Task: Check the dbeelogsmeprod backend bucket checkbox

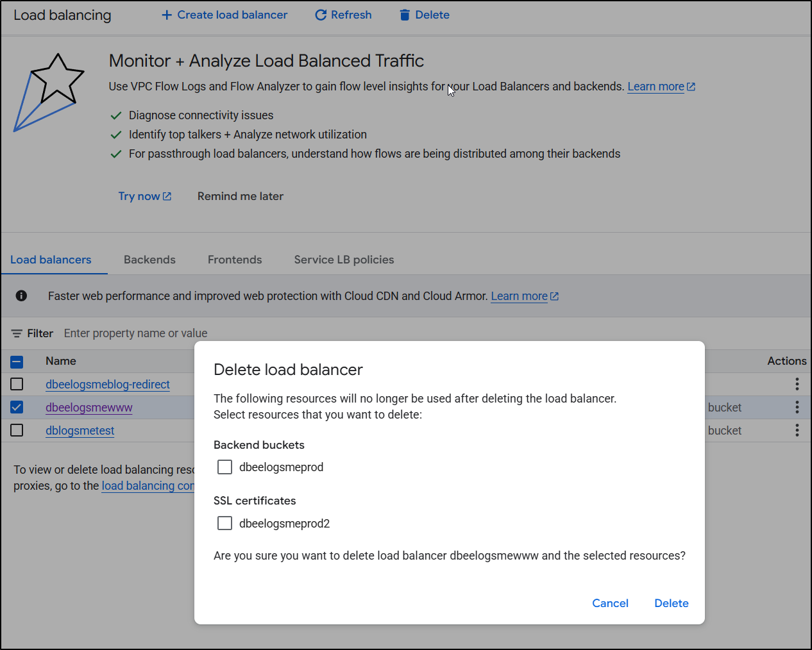Action: tap(224, 467)
